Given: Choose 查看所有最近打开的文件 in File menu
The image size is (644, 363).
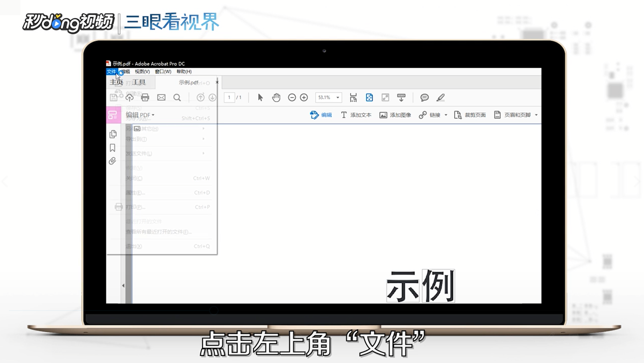Looking at the screenshot, I should click(161, 232).
